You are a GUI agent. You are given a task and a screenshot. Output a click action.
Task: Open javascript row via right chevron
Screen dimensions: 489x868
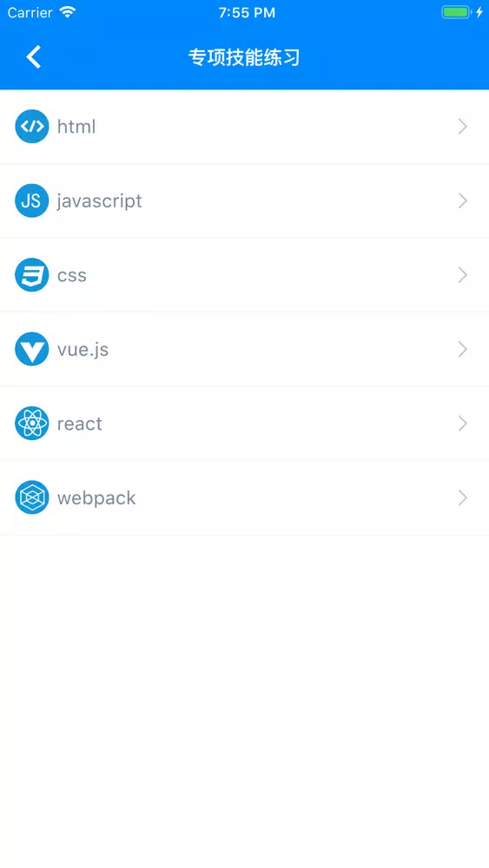pos(462,201)
